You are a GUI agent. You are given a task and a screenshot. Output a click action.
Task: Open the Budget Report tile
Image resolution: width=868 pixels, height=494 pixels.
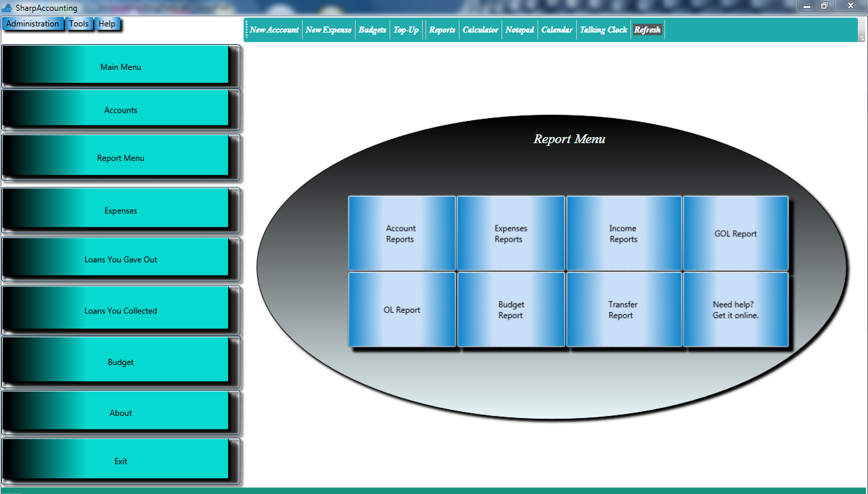pyautogui.click(x=511, y=309)
